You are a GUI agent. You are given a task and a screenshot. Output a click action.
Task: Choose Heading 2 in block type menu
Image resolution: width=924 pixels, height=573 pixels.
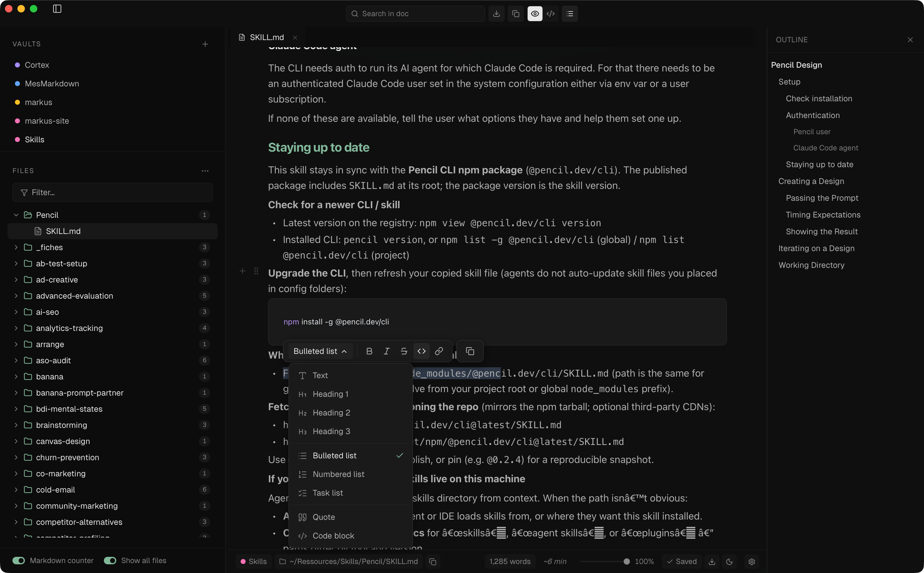coord(350,413)
